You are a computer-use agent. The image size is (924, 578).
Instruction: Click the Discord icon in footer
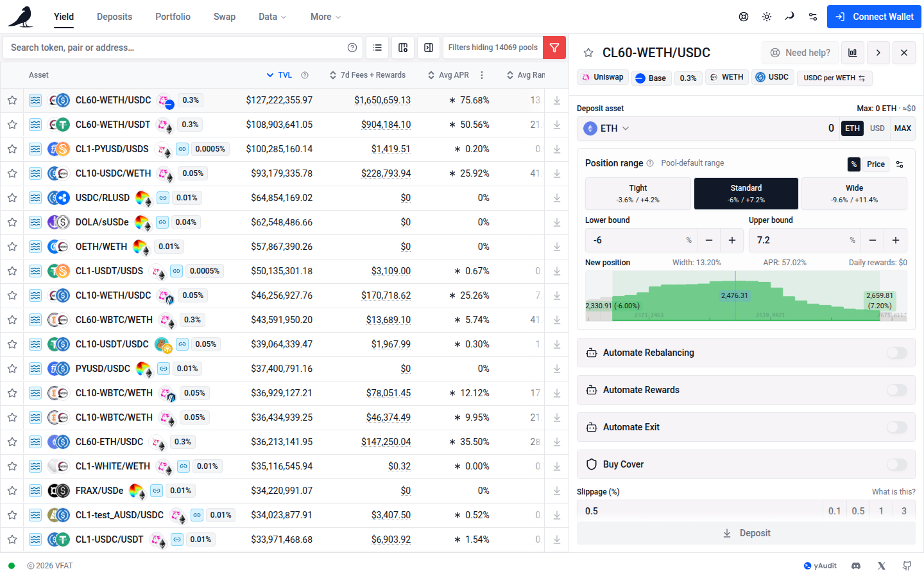pos(856,566)
